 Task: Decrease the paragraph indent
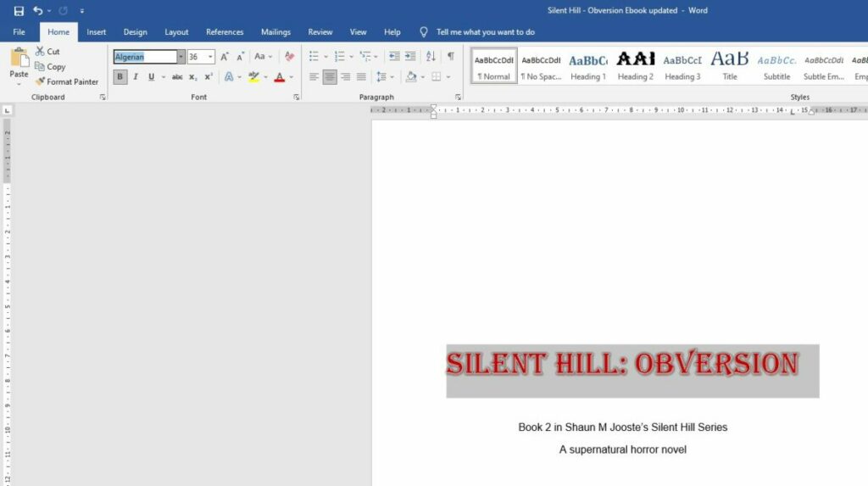394,57
